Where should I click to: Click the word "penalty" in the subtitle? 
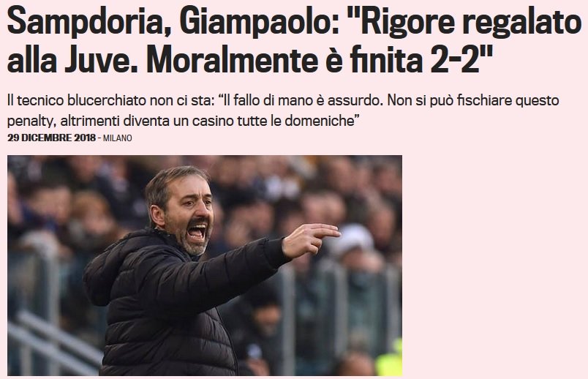pyautogui.click(x=32, y=121)
